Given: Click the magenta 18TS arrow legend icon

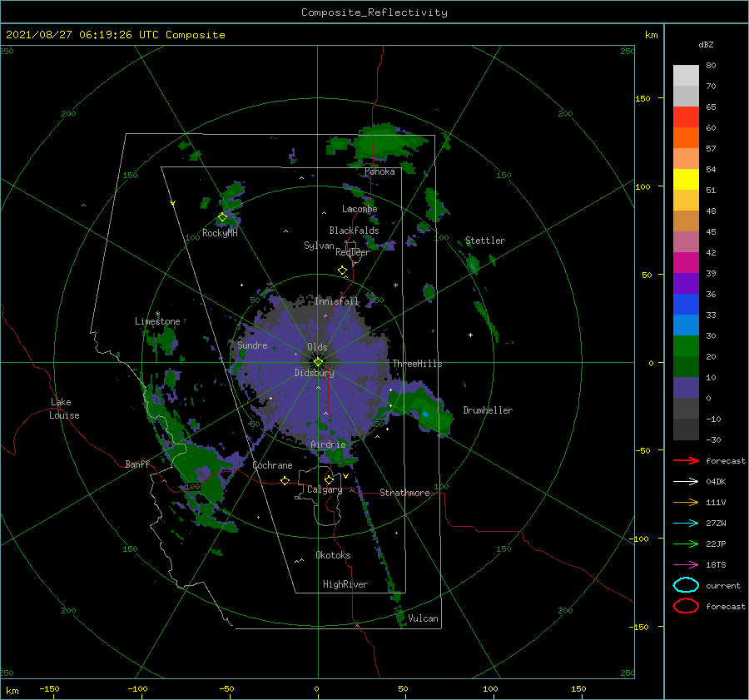Looking at the screenshot, I should (x=686, y=565).
